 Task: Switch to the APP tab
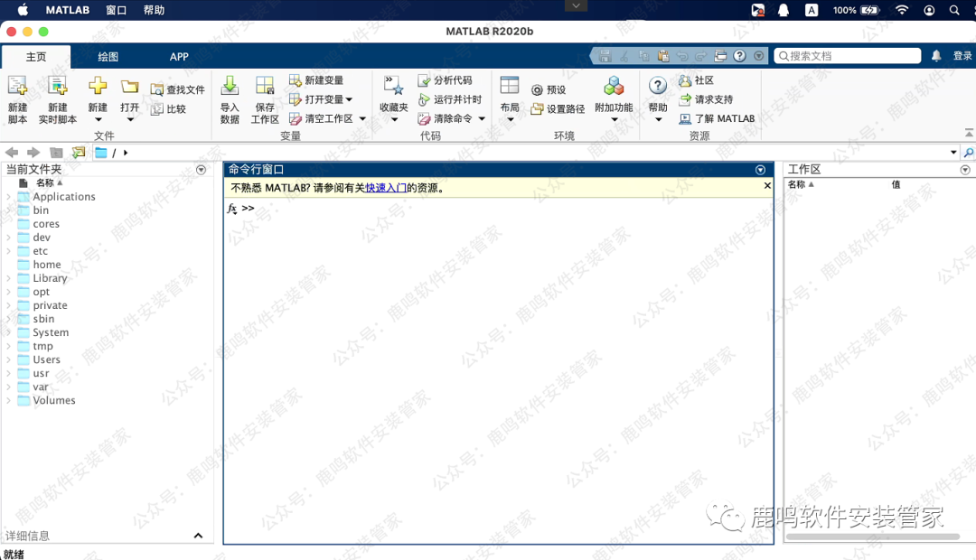pyautogui.click(x=179, y=57)
